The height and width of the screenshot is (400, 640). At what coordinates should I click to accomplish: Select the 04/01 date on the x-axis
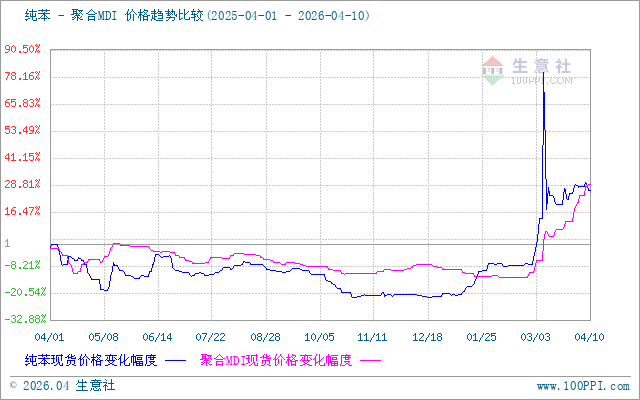[51, 337]
